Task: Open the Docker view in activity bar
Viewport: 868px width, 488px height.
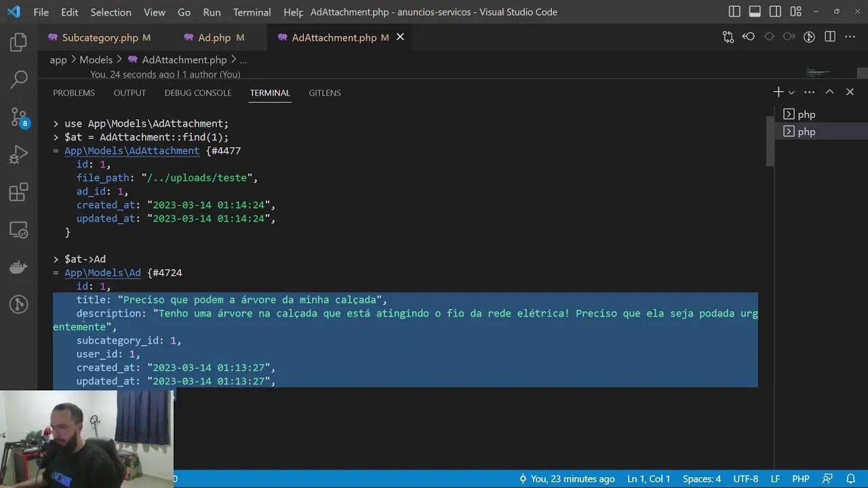Action: tap(19, 267)
